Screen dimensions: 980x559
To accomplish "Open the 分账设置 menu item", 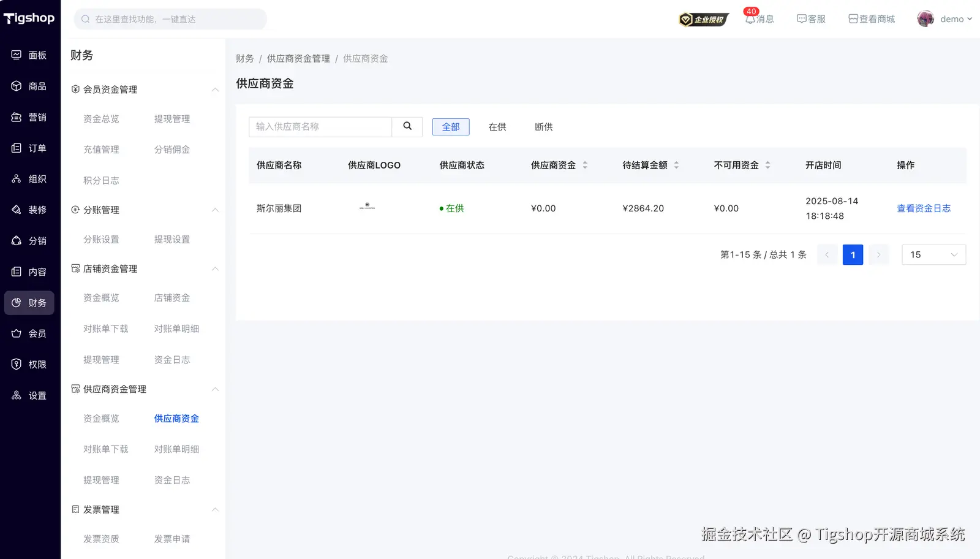I will (101, 240).
